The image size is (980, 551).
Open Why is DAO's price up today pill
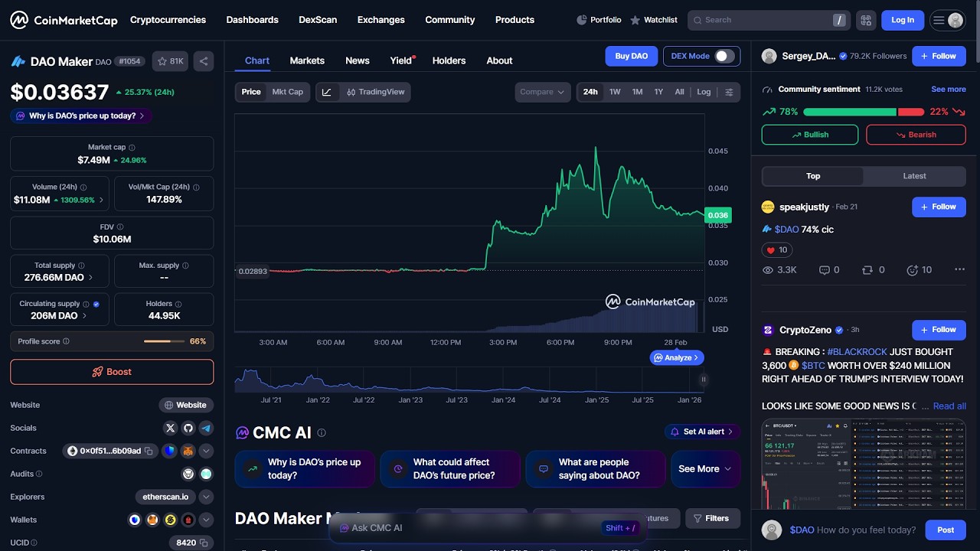pyautogui.click(x=81, y=116)
